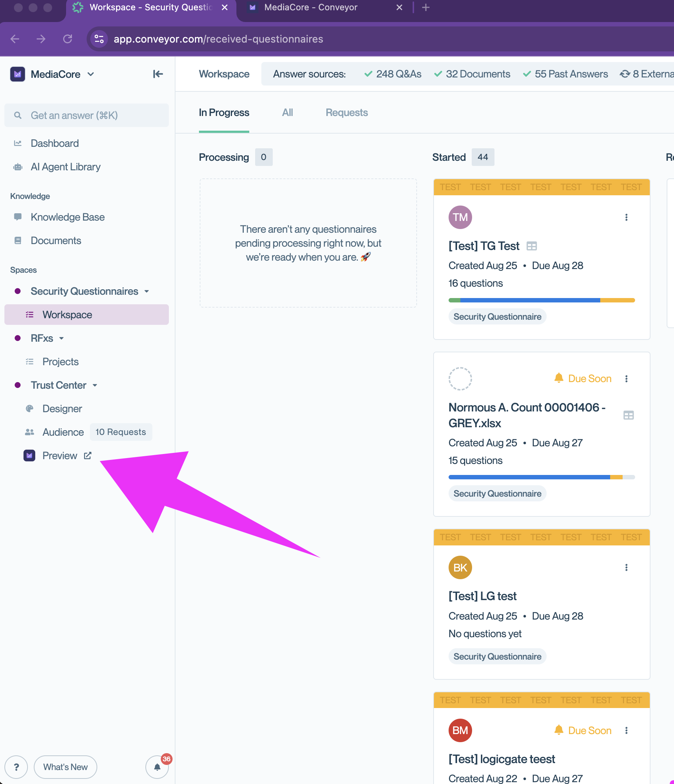The width and height of the screenshot is (674, 784).
Task: Click the TM avatar on TG Test card
Action: pos(460,217)
